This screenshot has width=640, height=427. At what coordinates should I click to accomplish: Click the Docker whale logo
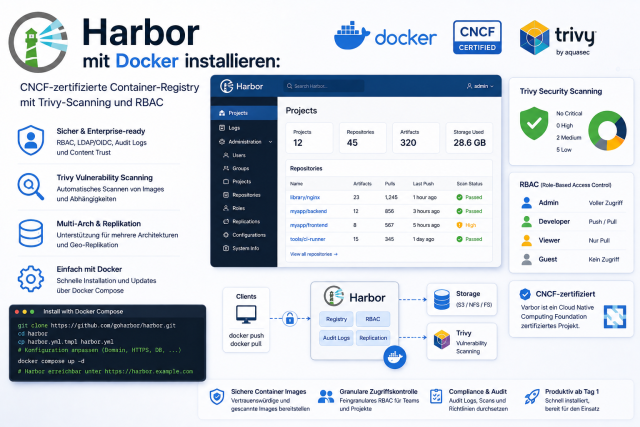click(351, 36)
